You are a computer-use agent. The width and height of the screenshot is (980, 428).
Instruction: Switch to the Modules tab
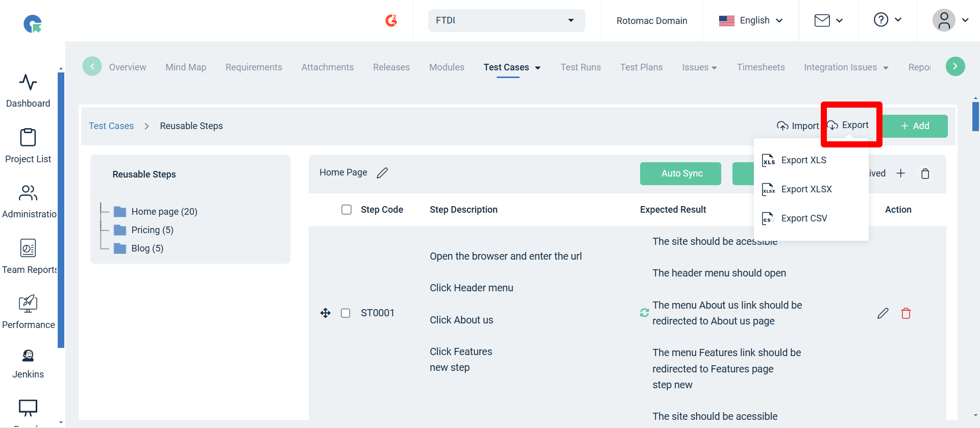(447, 67)
